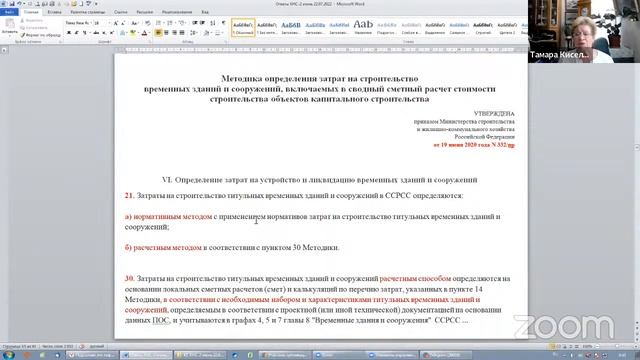Switch to the Вставка ribbon tab

tap(54, 12)
